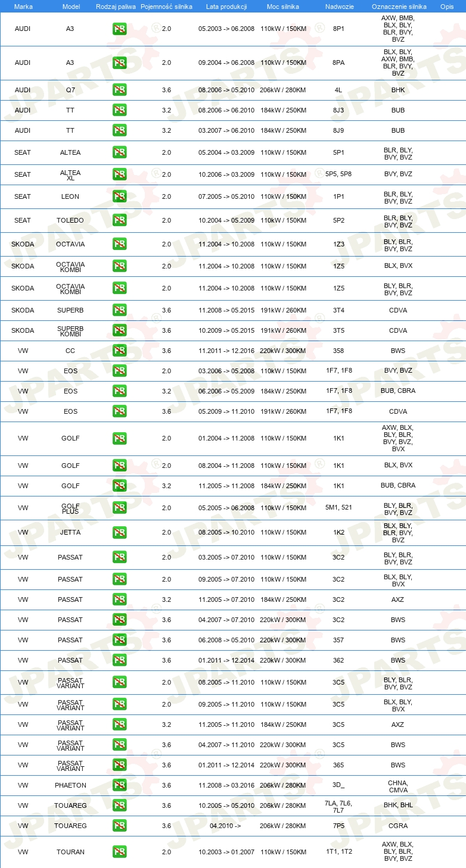Select the 'Q7' model cell

pyautogui.click(x=70, y=90)
